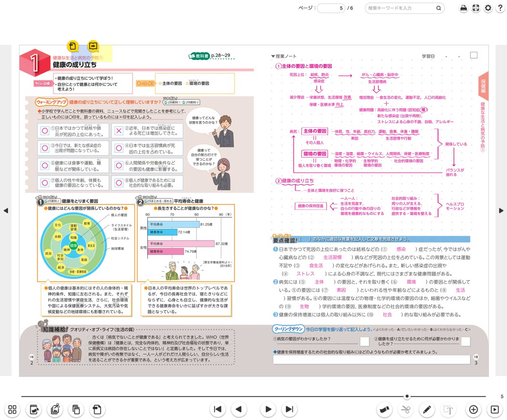Image resolution: width=507 pixels, height=420 pixels.
Task: Click the page number field
Action: tap(331, 8)
